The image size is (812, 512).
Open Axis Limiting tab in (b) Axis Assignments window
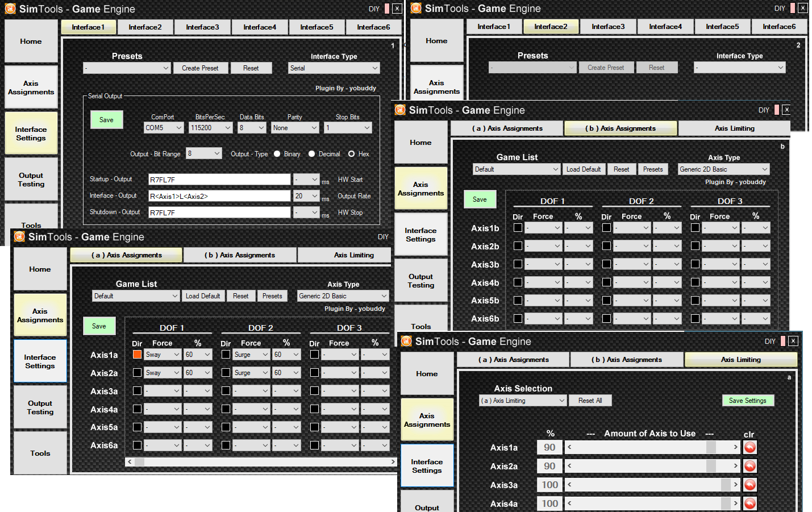pos(734,128)
